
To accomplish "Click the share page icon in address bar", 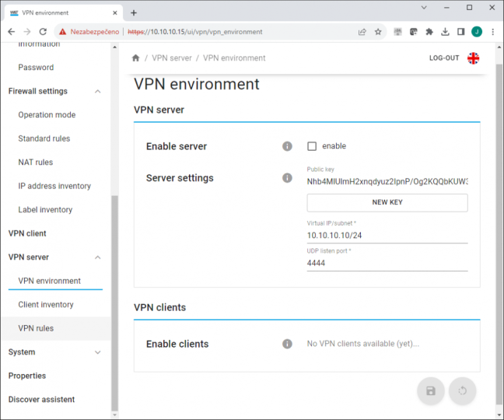I will pos(362,31).
